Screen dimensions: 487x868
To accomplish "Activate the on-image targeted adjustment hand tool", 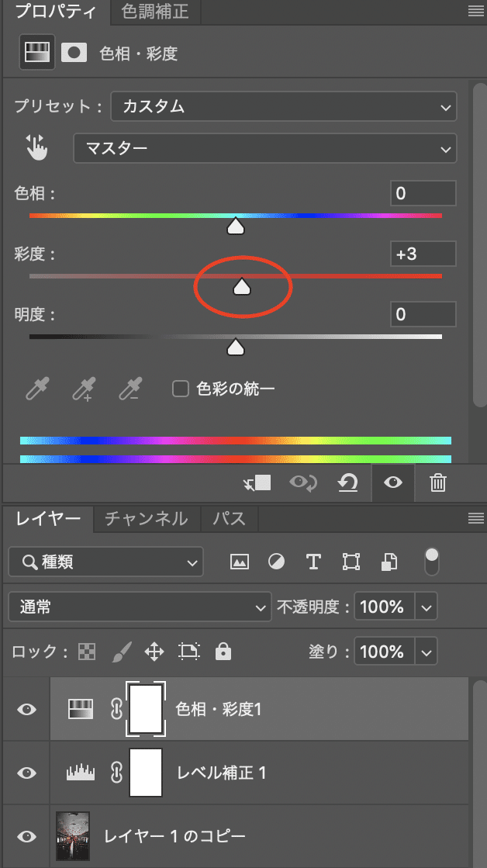I will (36, 148).
